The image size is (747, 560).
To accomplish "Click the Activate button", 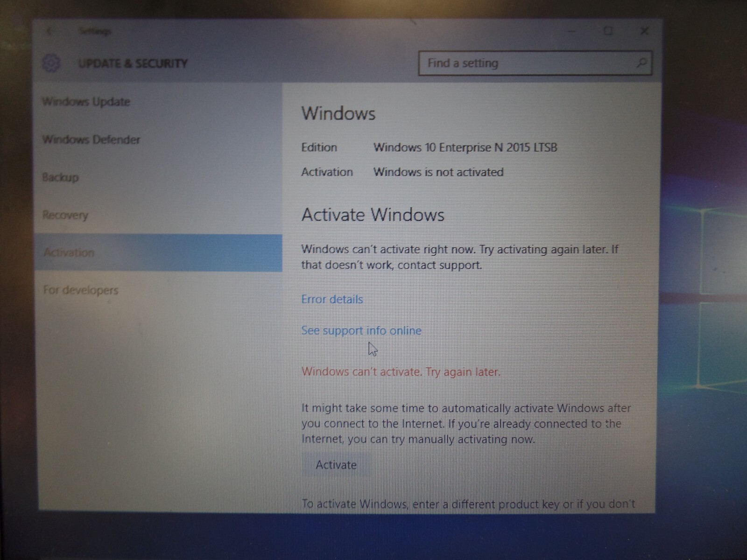I will tap(336, 465).
